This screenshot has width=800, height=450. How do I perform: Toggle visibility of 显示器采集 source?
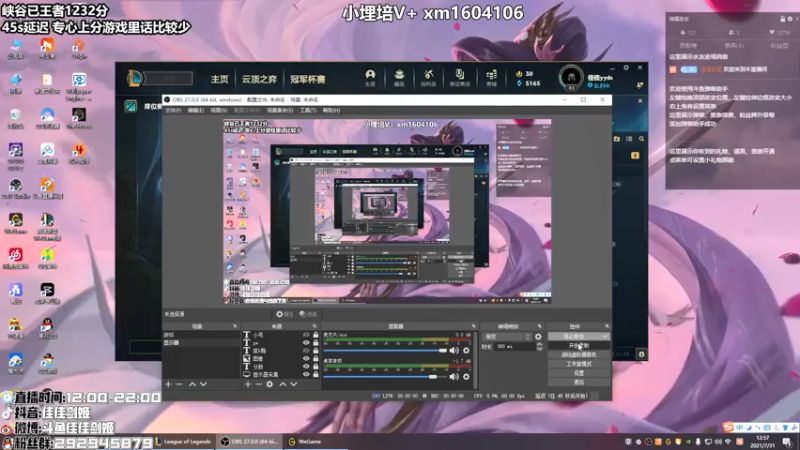click(x=306, y=374)
